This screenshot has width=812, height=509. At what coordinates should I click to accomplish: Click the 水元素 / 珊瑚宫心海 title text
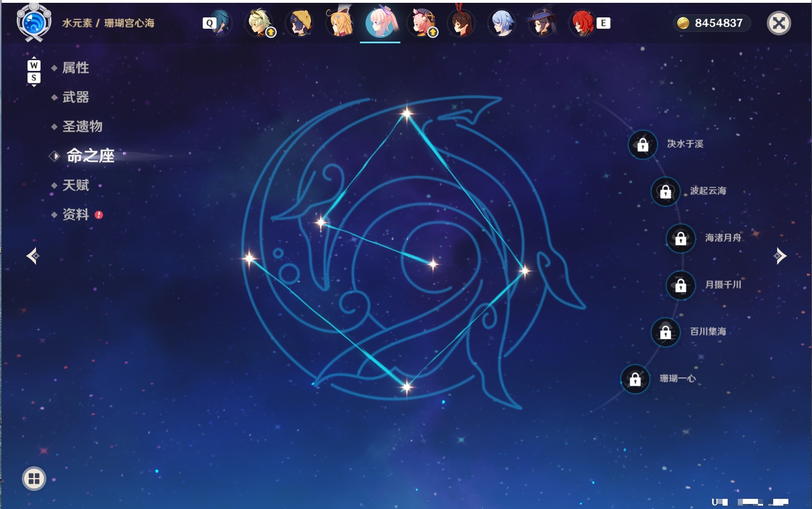click(108, 23)
